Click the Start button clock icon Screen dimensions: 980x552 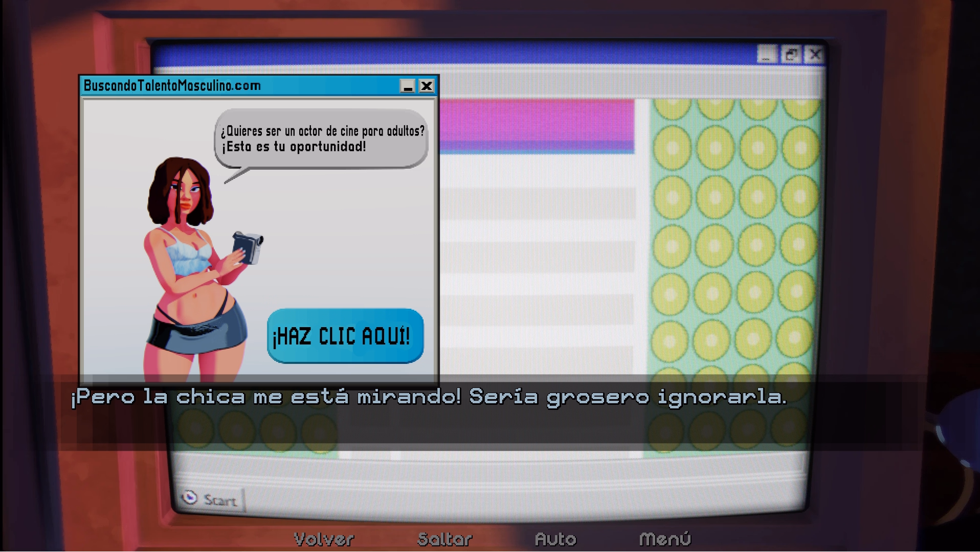pos(190,497)
